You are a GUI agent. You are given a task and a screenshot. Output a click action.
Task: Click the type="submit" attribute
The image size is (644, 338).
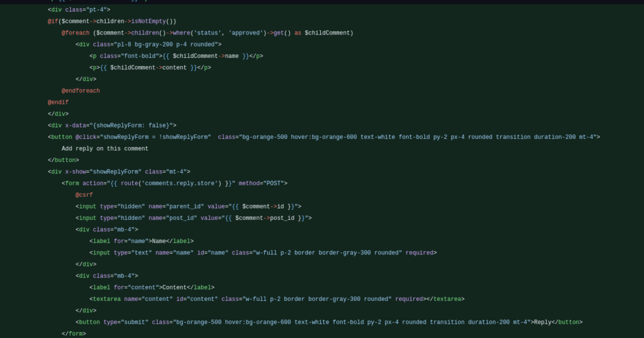click(126, 322)
